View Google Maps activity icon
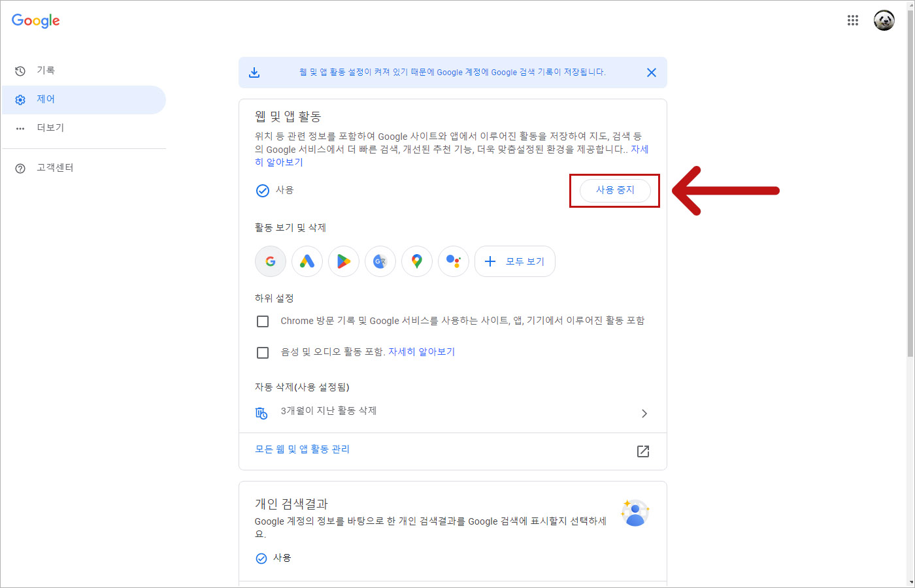This screenshot has width=915, height=588. tap(417, 261)
